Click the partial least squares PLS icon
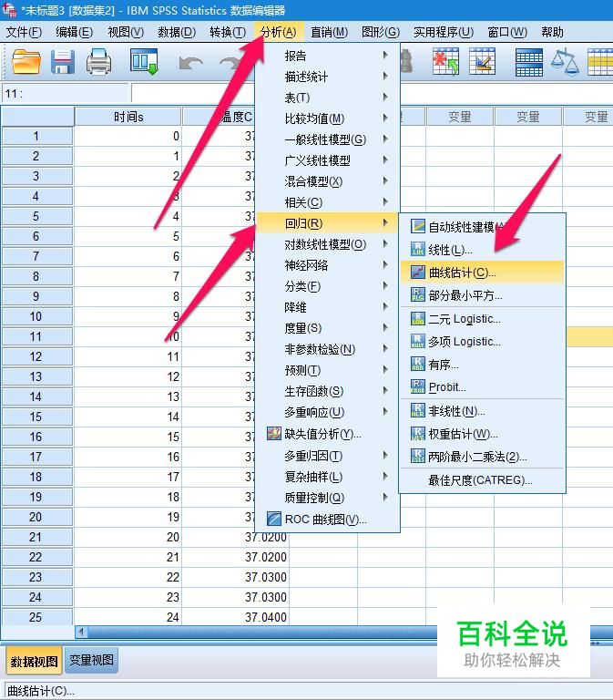The width and height of the screenshot is (613, 700). pyautogui.click(x=417, y=294)
